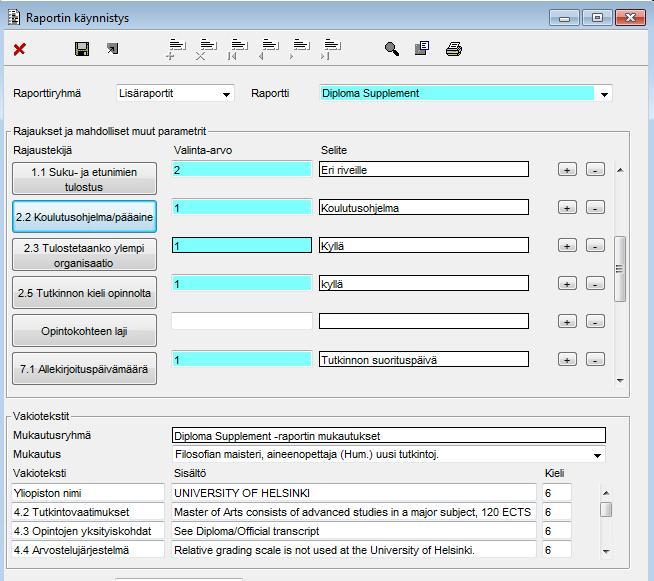Open the Raportti dropdown arrow
Image resolution: width=654 pixels, height=581 pixels.
[x=604, y=94]
